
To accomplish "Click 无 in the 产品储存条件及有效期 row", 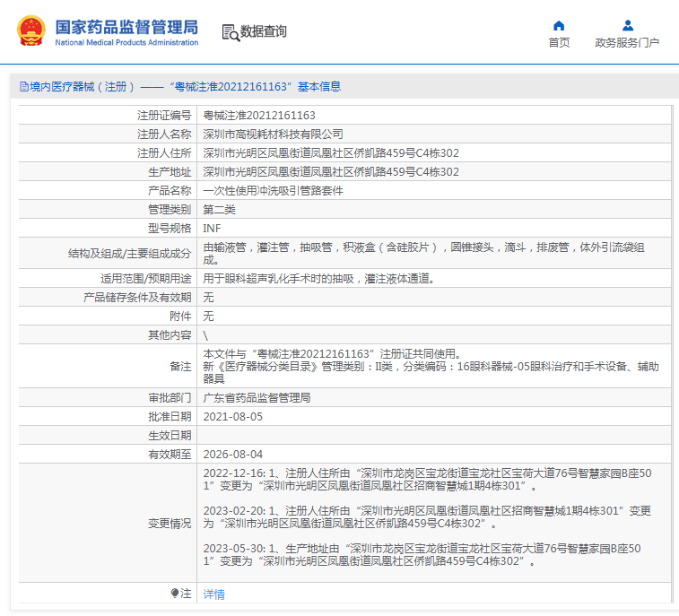I will pos(208,298).
